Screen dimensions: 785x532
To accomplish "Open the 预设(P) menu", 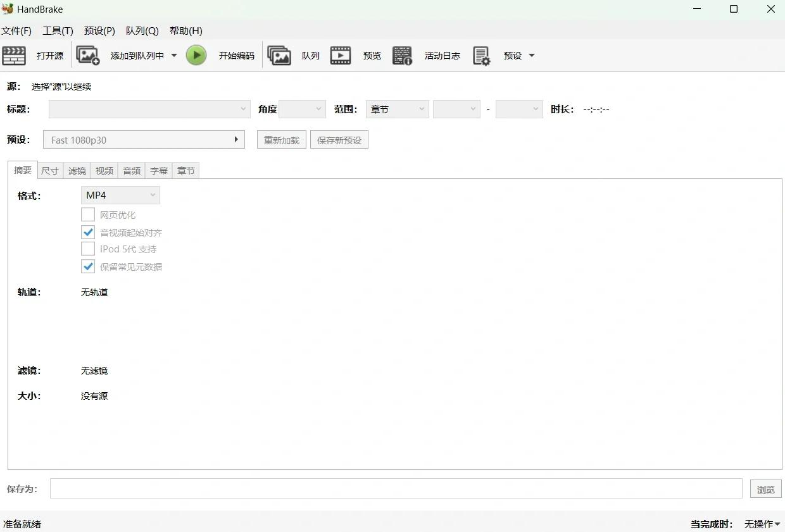I will 99,30.
